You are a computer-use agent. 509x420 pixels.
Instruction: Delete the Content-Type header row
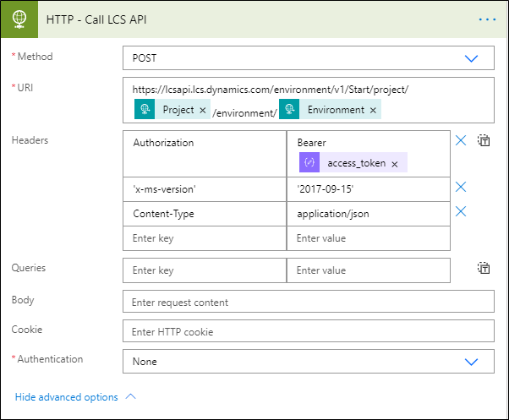coord(461,212)
